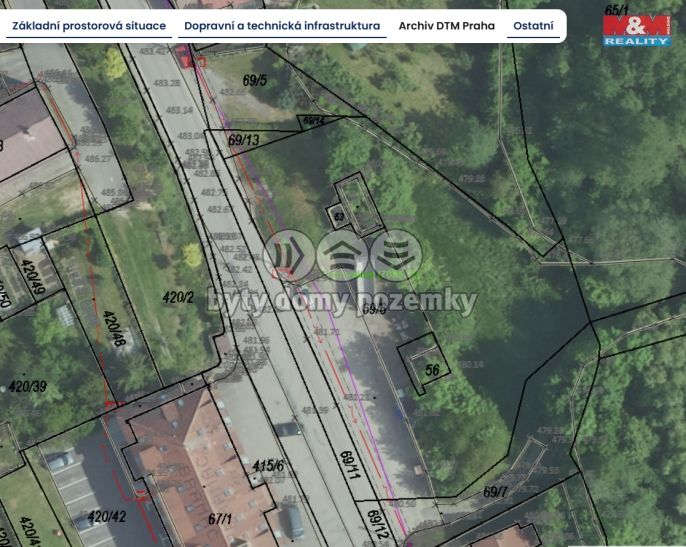Click parcel number 420/2
The width and height of the screenshot is (686, 547).
pos(178,298)
